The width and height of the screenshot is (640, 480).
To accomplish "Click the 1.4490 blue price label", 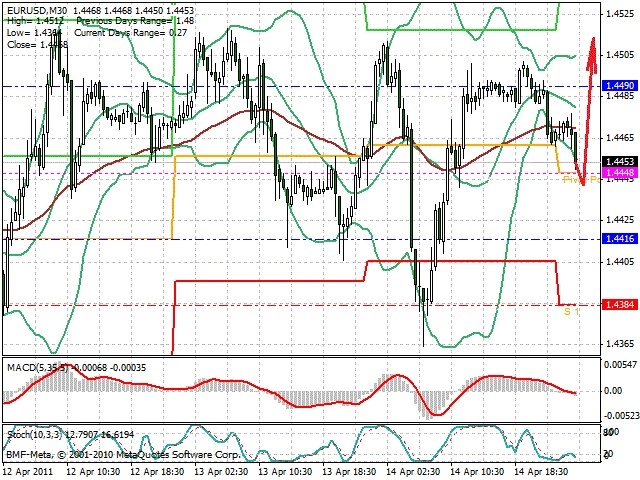I will click(620, 86).
